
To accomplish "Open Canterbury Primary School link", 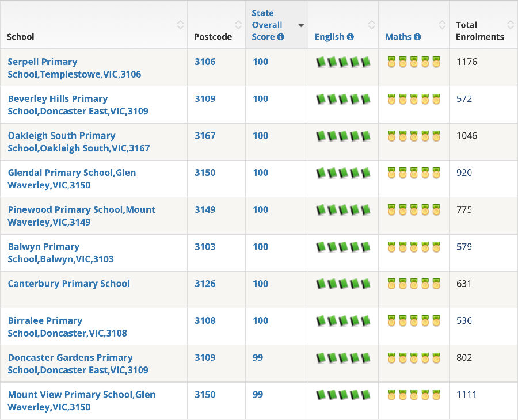I will 68,284.
